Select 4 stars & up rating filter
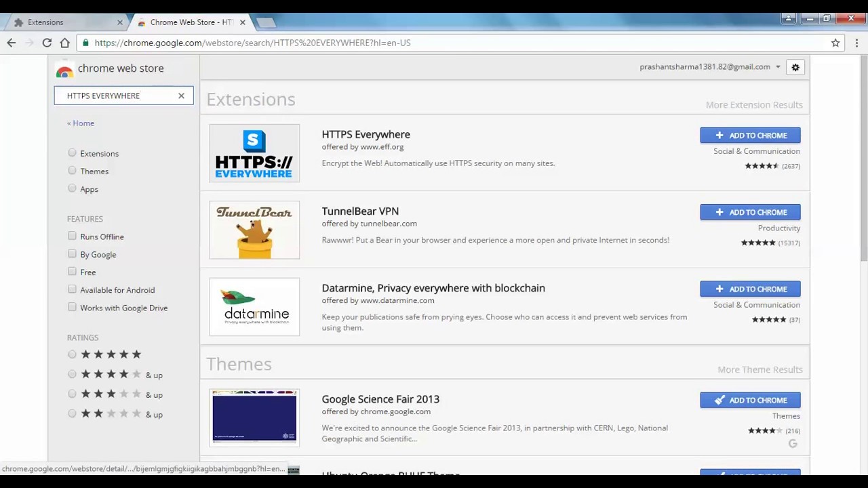868x488 pixels. pos(72,374)
